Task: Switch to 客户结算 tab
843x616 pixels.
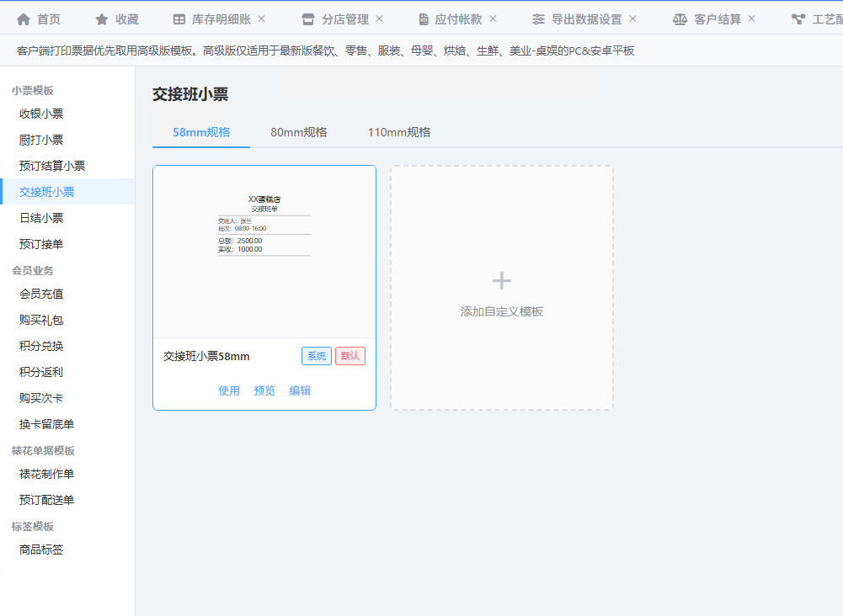Action: pyautogui.click(x=718, y=19)
